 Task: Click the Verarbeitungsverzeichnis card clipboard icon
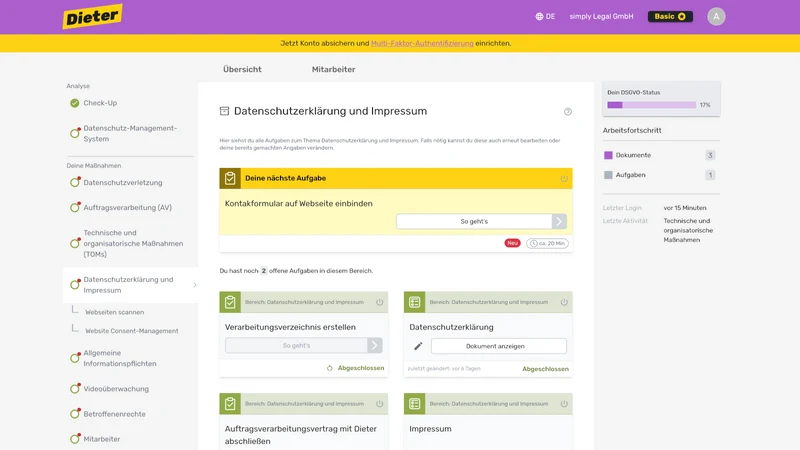(x=230, y=302)
